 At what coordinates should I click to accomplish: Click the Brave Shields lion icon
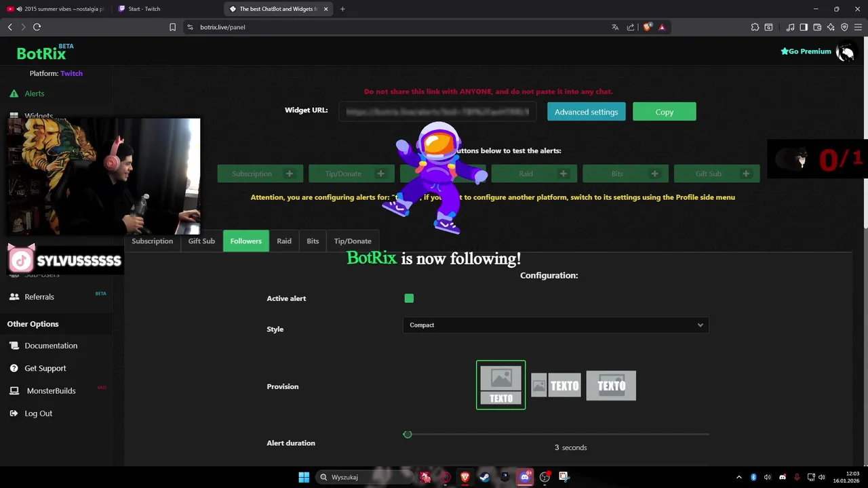647,27
